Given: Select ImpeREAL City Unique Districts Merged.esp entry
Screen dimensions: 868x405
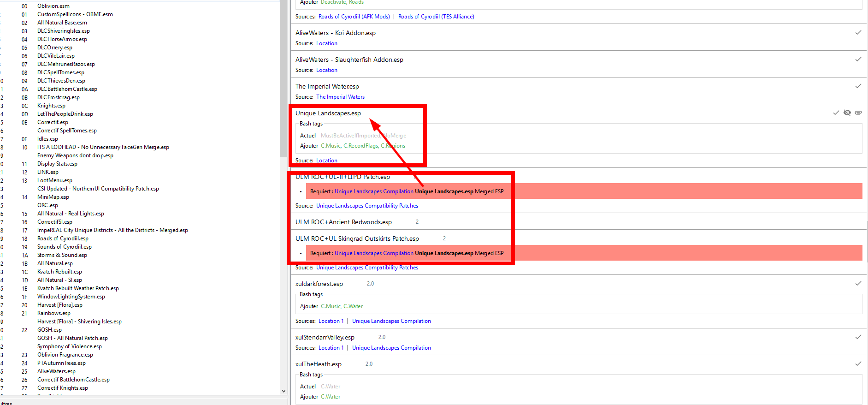Looking at the screenshot, I should 112,230.
